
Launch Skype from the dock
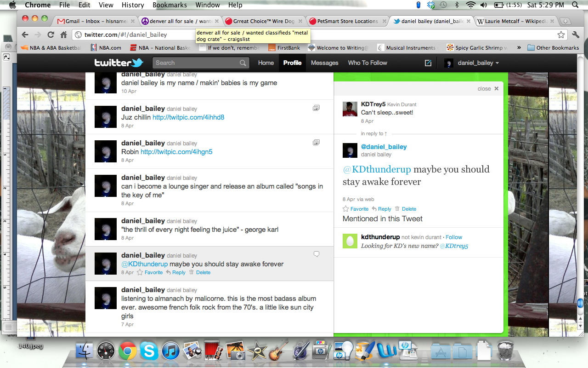point(149,351)
